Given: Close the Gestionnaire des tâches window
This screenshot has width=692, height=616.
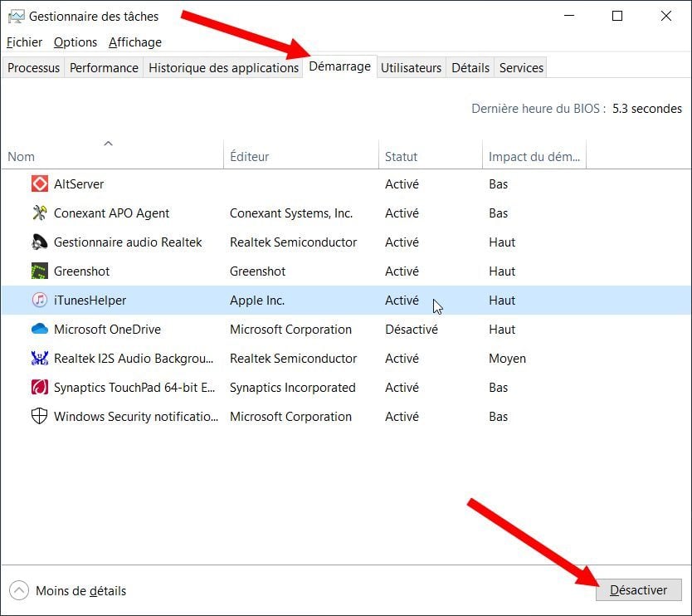Looking at the screenshot, I should [x=666, y=16].
